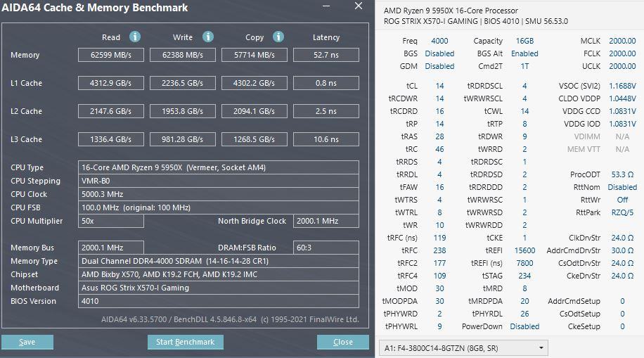Click BIOS Version 4010 field
The image size is (644, 358).
[219, 301]
